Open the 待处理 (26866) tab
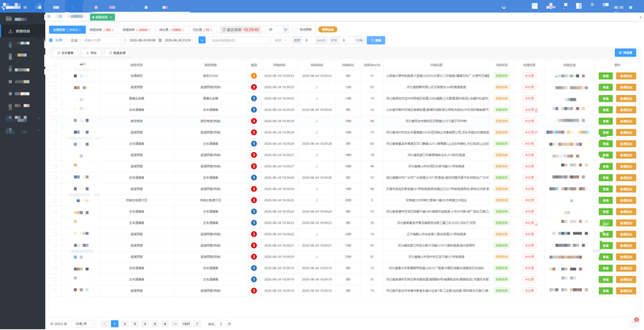The height and width of the screenshot is (330, 644). 171,30
